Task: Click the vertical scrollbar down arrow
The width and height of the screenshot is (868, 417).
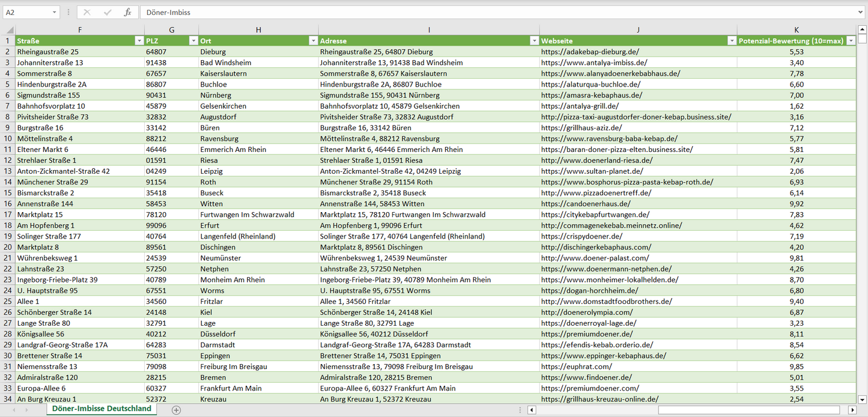Action: (x=863, y=398)
